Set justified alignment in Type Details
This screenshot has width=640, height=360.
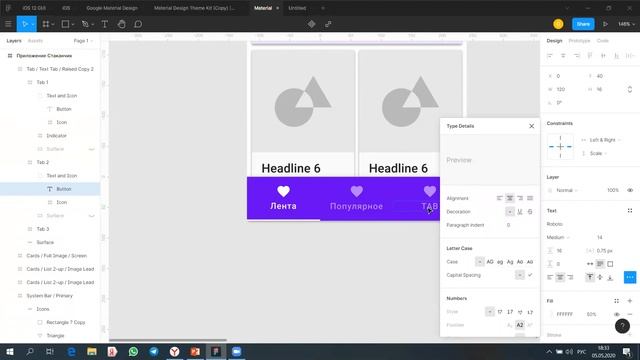point(530,198)
